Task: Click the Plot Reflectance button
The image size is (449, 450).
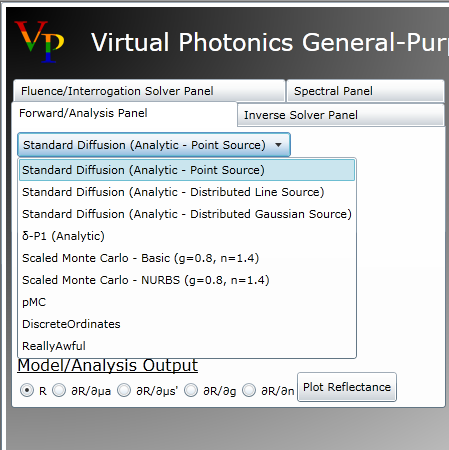Action: click(x=347, y=387)
